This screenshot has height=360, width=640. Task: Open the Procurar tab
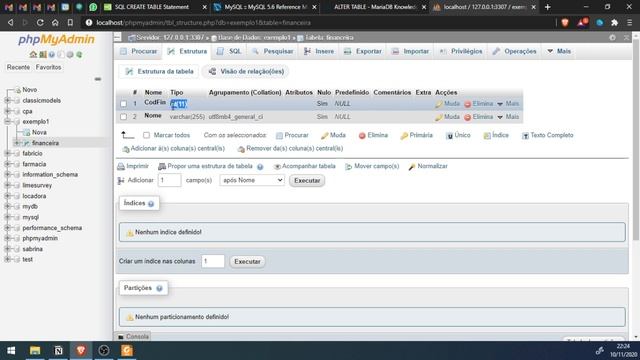coord(139,51)
